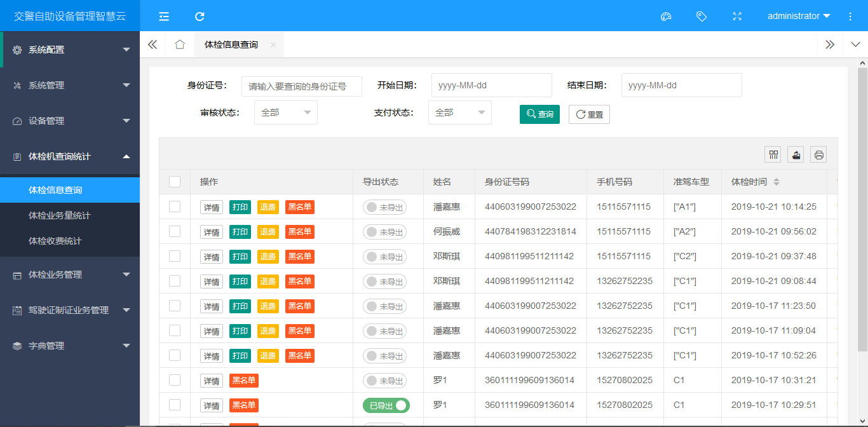This screenshot has height=427, width=868.
Task: Open 体检业务量统计 menu item
Action: [60, 215]
